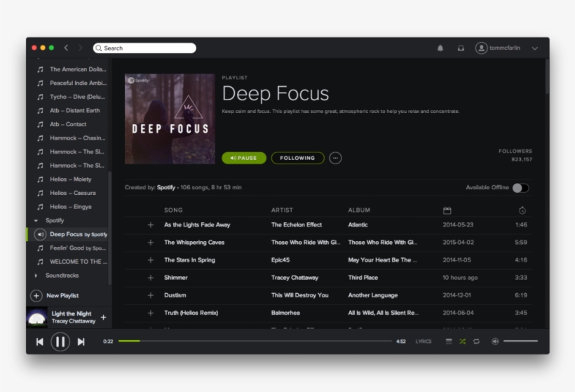Image resolution: width=575 pixels, height=392 pixels.
Task: Save Light the Night with plus icon
Action: coord(103,317)
